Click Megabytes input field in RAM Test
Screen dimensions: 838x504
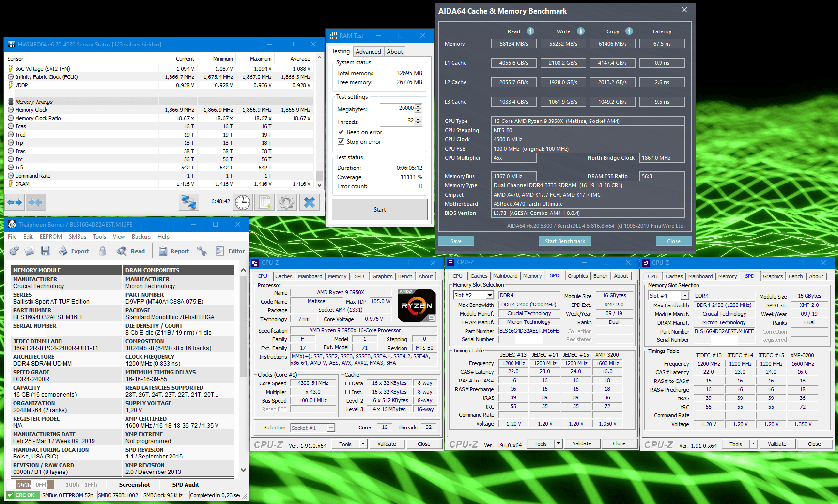click(397, 108)
